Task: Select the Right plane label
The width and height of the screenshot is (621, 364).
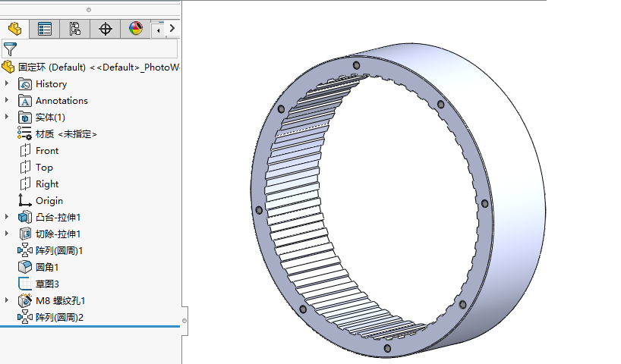Action: [x=47, y=184]
